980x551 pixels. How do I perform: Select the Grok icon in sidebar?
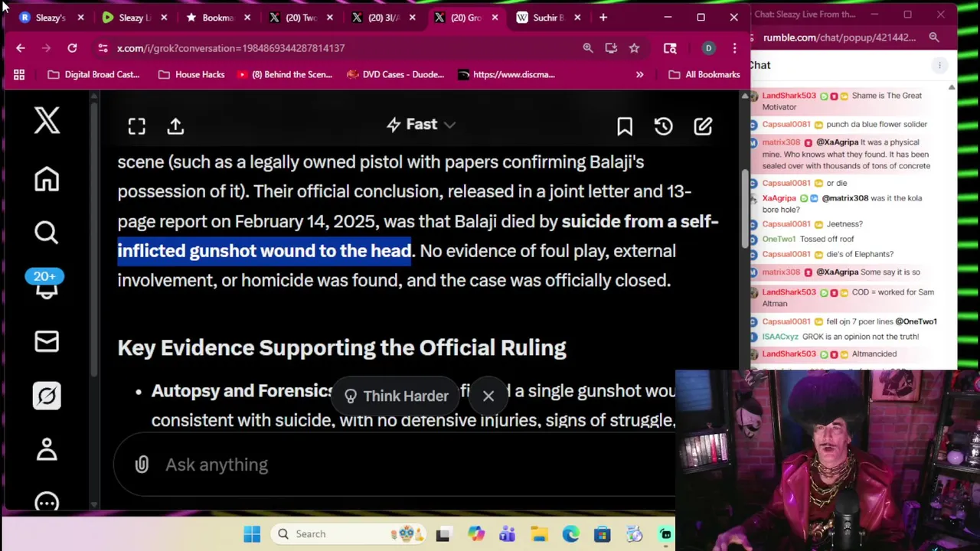click(47, 396)
